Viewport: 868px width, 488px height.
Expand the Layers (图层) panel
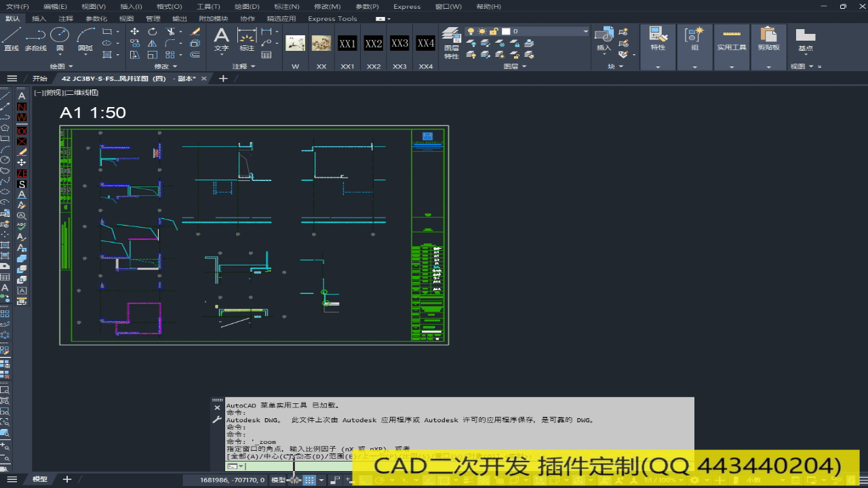[515, 66]
